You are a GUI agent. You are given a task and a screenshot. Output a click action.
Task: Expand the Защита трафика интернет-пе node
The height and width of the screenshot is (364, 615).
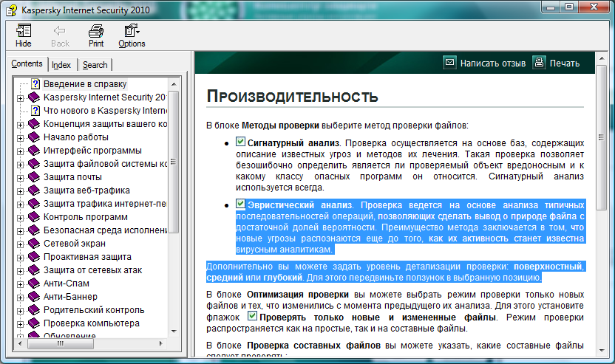coord(21,205)
